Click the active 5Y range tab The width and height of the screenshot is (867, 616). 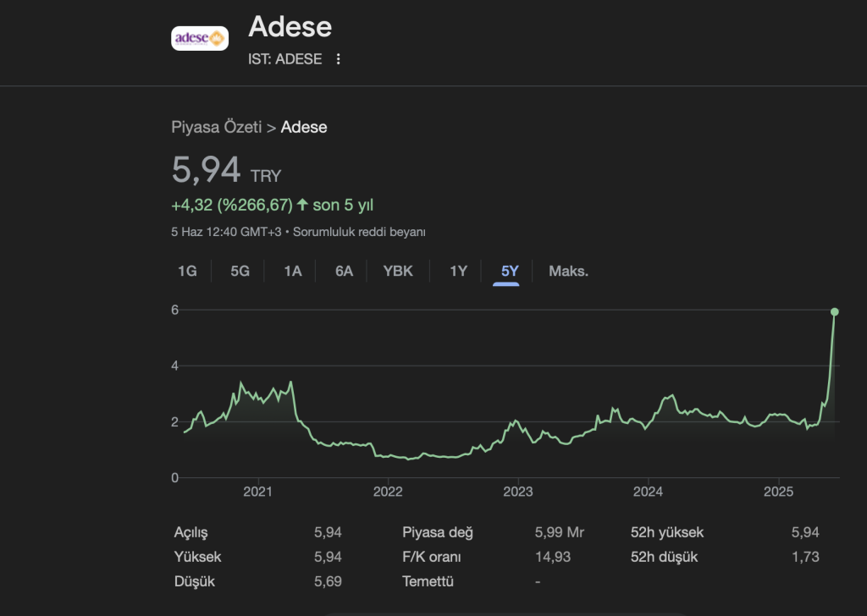tap(510, 272)
